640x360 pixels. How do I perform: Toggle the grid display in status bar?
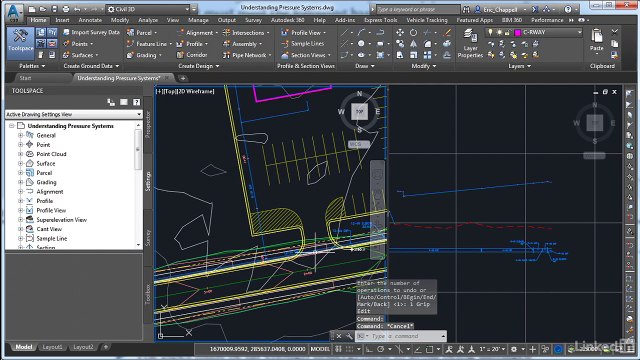pos(338,349)
